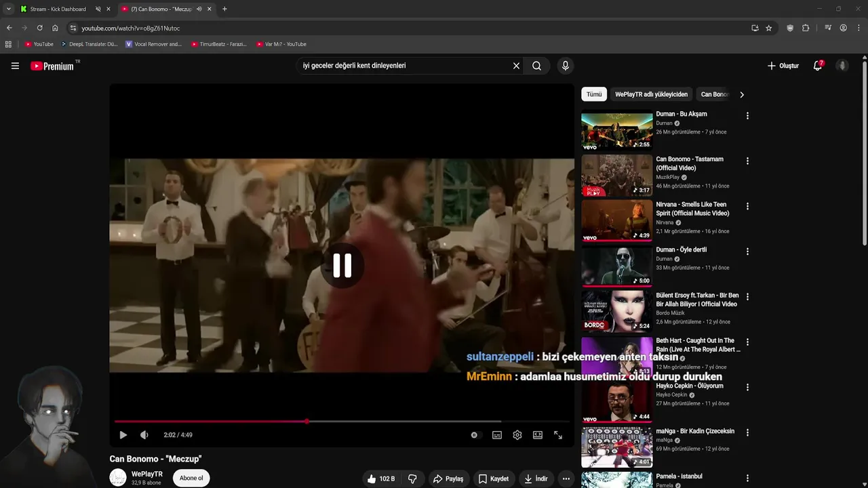Viewport: 868px width, 488px height.
Task: Open WePlayTR channel avatar
Action: (118, 478)
